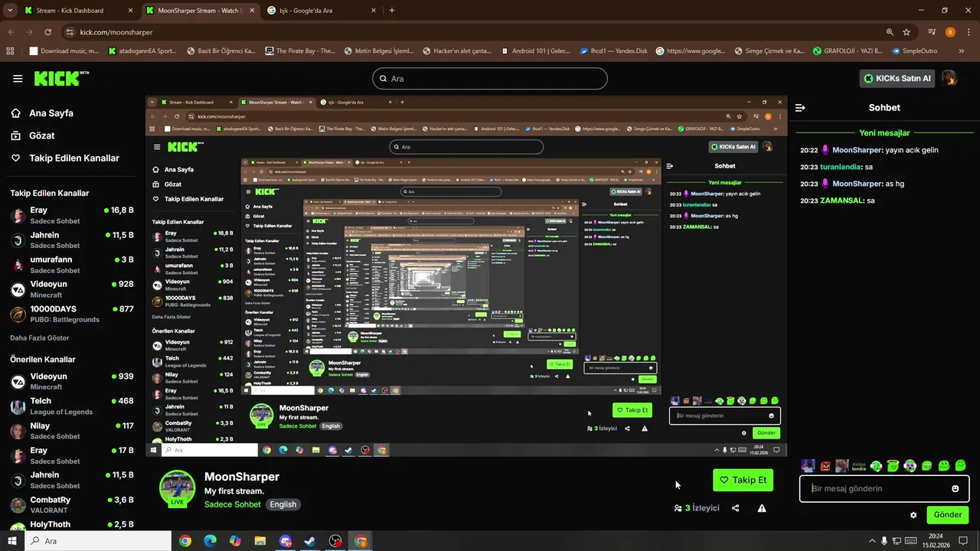Open a new Chrome tab with the plus button

[392, 11]
